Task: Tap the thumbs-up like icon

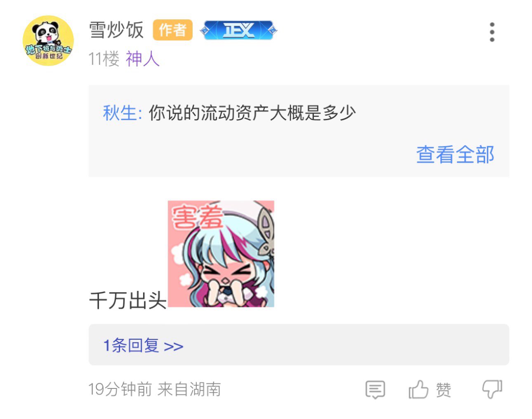Action: [x=418, y=389]
